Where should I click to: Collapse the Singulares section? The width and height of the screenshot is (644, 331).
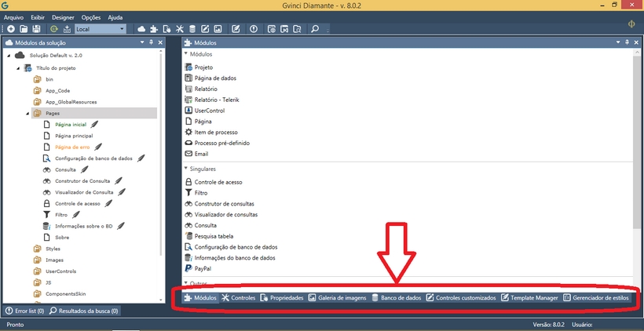(187, 169)
